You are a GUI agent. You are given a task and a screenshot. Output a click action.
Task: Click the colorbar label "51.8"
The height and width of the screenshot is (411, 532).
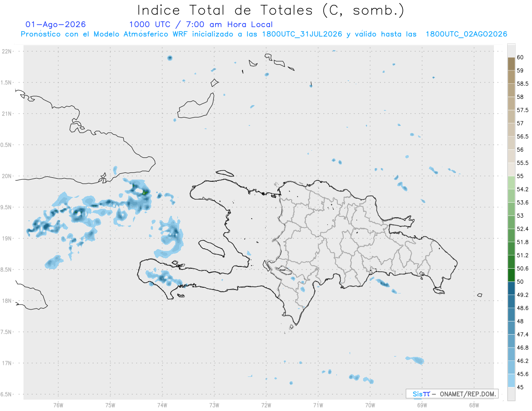[x=523, y=242]
